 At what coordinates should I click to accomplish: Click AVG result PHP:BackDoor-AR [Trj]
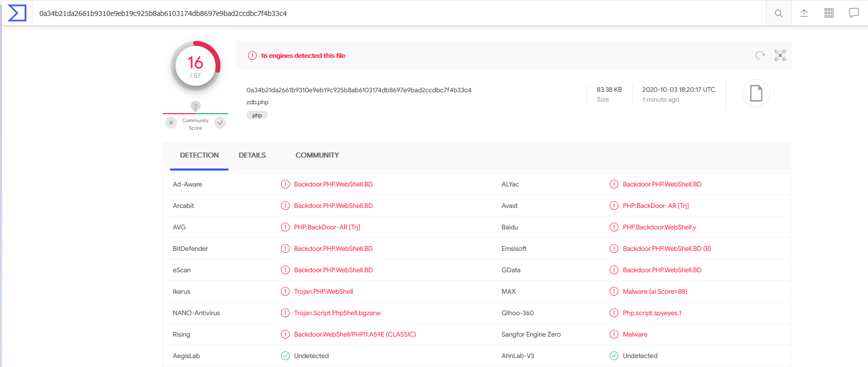[x=327, y=227]
